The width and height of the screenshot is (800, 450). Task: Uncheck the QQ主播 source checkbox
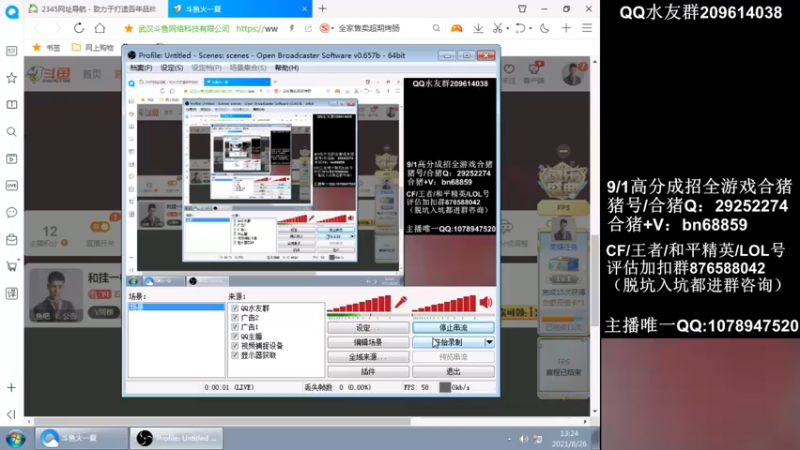[x=235, y=336]
